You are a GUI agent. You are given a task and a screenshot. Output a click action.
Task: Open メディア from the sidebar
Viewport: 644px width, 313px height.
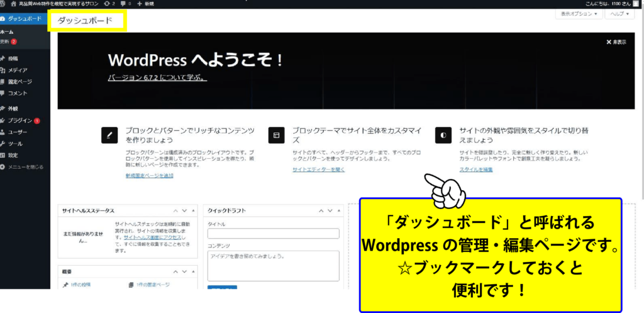[18, 71]
